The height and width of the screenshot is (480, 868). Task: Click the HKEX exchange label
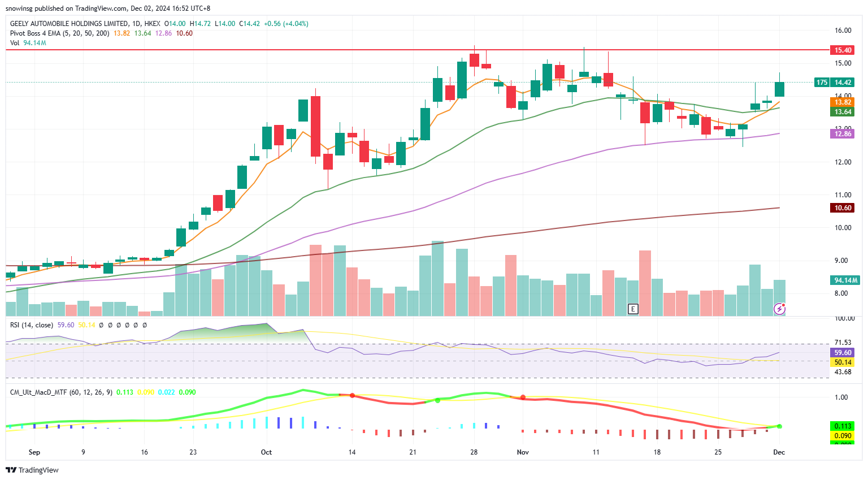click(x=152, y=24)
